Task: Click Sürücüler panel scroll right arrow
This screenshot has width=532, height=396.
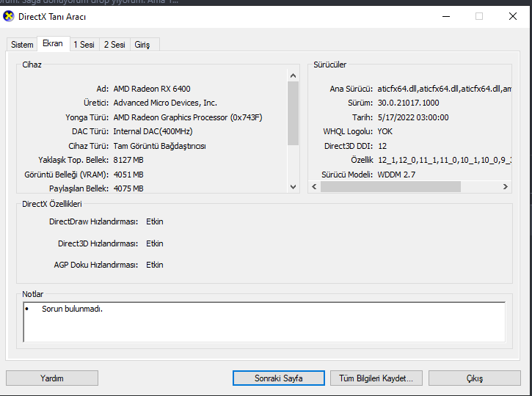Action: 506,186
